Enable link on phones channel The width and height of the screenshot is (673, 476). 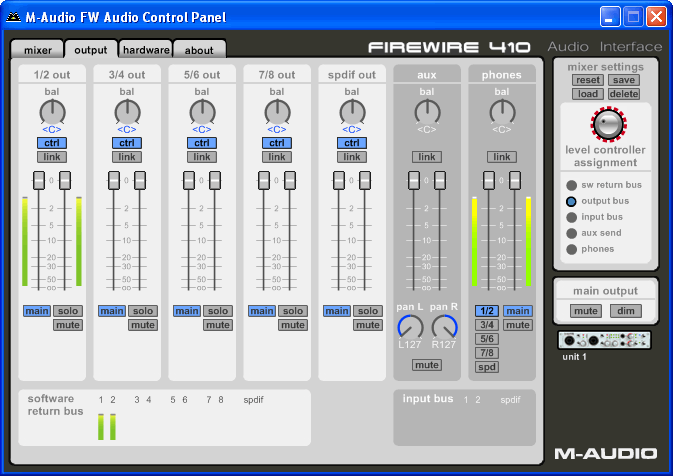coord(502,157)
